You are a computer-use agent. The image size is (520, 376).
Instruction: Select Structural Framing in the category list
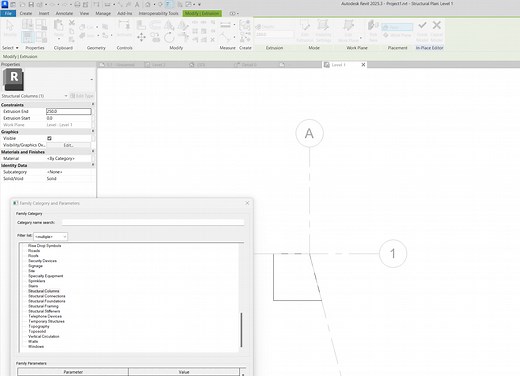coord(43,306)
